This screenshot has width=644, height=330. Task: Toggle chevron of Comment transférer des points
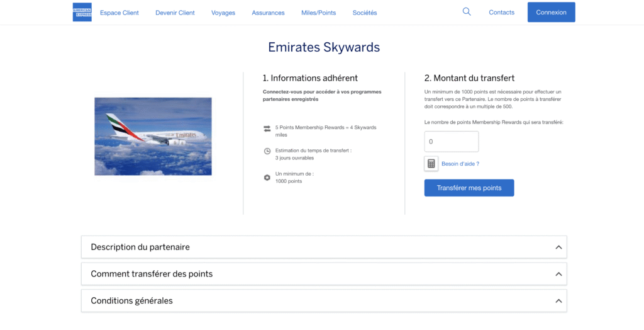558,274
